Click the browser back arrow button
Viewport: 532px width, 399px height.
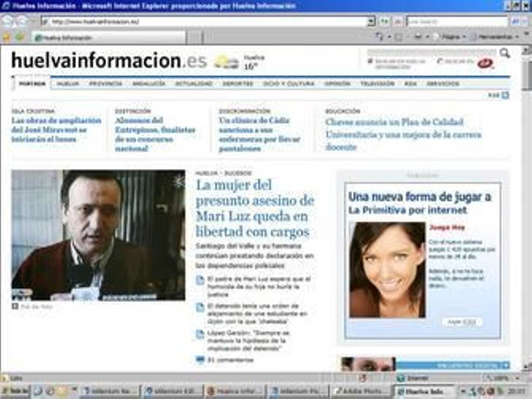7,21
